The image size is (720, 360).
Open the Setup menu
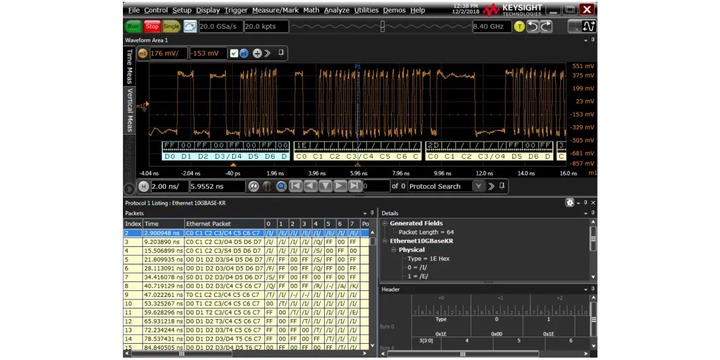pos(182,10)
